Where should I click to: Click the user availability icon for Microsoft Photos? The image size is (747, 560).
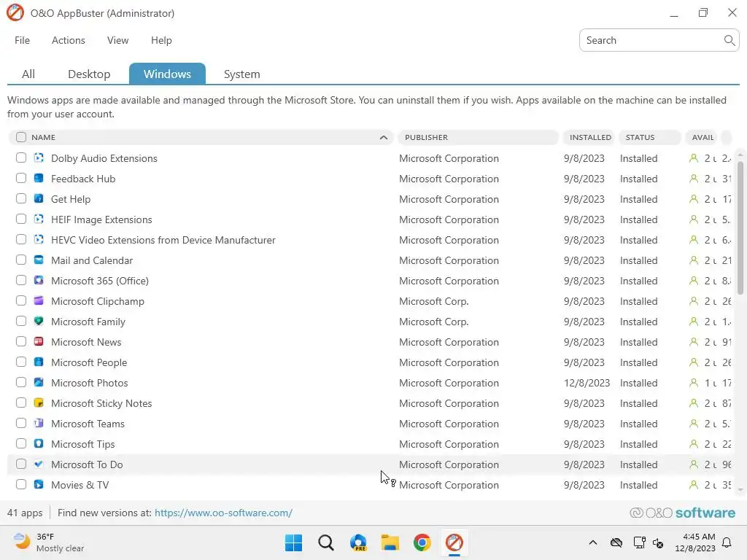694,383
